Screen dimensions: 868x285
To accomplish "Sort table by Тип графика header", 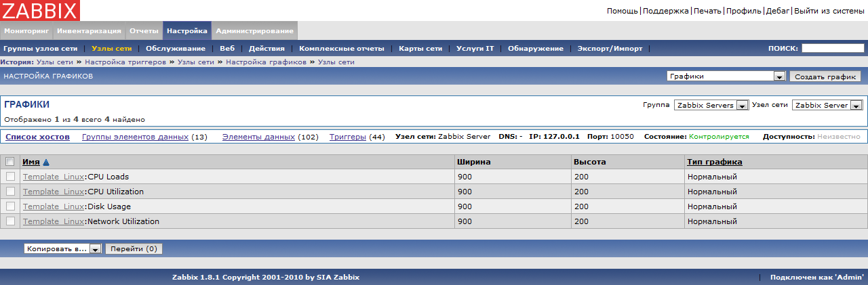I will tap(715, 162).
